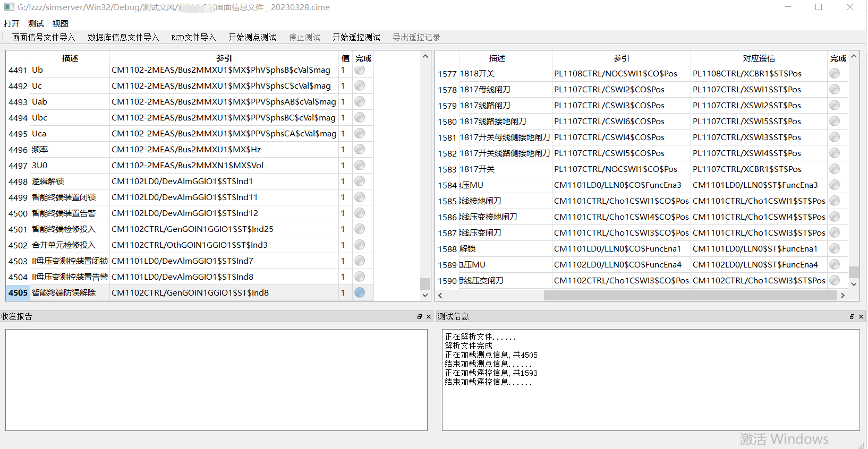Screen dimensions: 868x449
Task: Open the 测试 menu
Action: 36,23
